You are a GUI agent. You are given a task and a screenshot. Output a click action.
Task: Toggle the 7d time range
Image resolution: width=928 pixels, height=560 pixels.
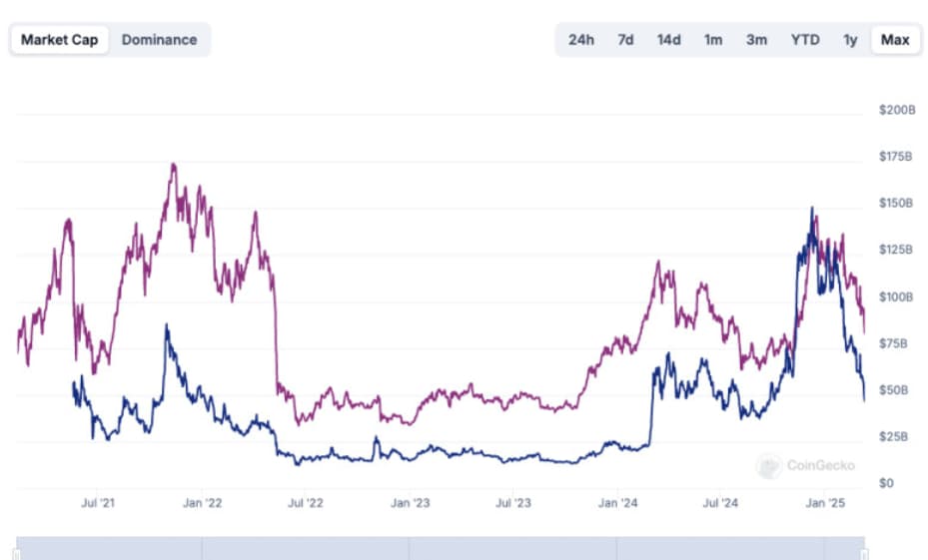pos(625,40)
